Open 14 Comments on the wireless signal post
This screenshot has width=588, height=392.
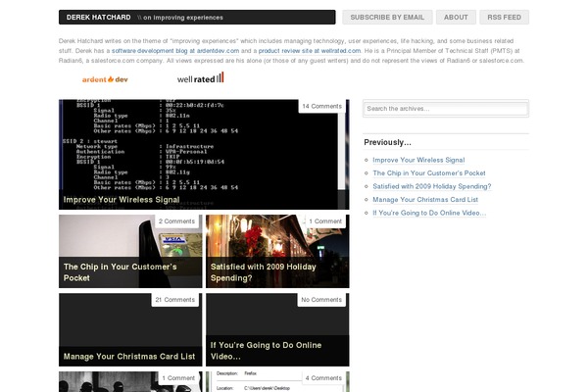point(321,106)
